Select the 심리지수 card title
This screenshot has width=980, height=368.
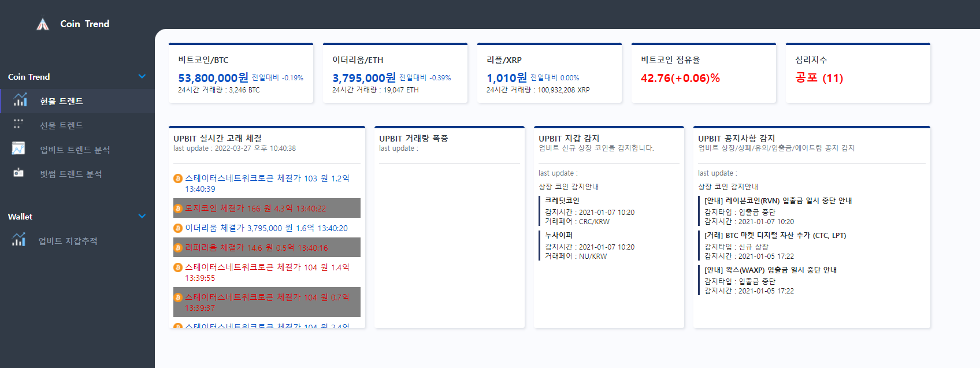[x=811, y=60]
